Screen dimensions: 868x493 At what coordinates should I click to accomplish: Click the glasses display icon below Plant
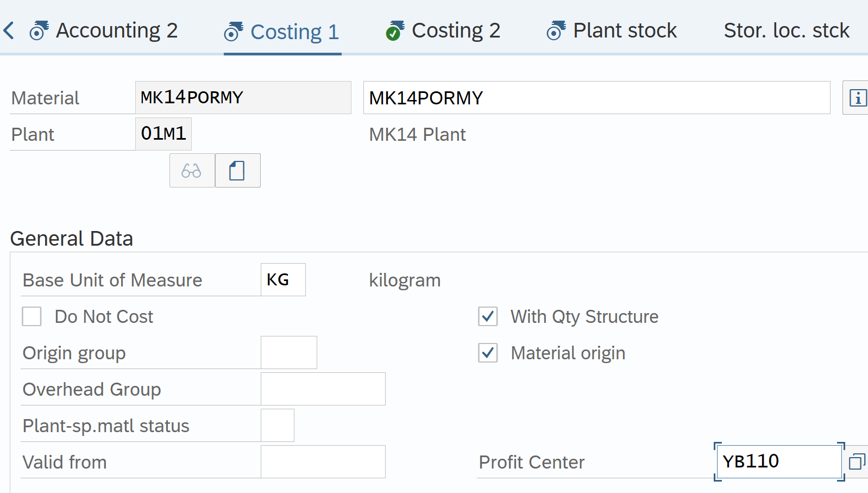192,171
